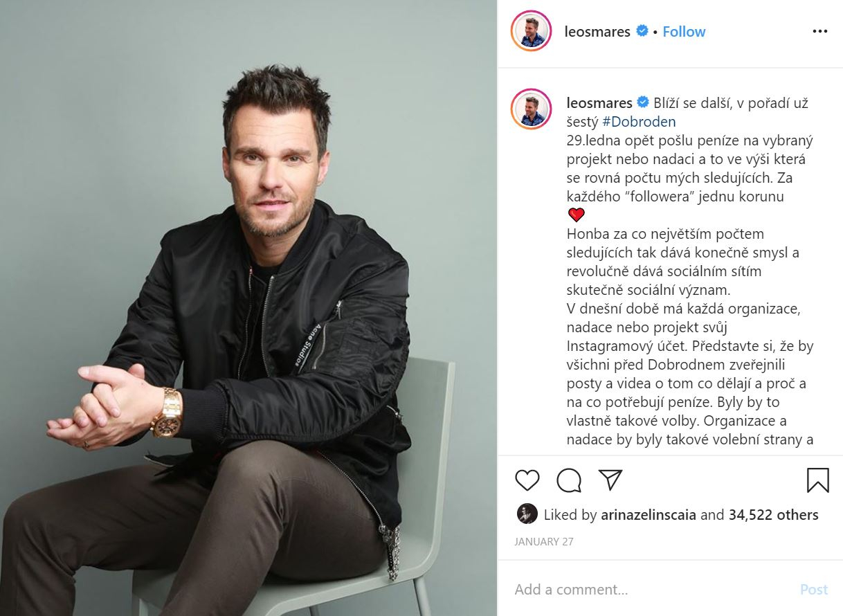Follow the leosmares account
This screenshot has width=843, height=616.
coord(684,32)
